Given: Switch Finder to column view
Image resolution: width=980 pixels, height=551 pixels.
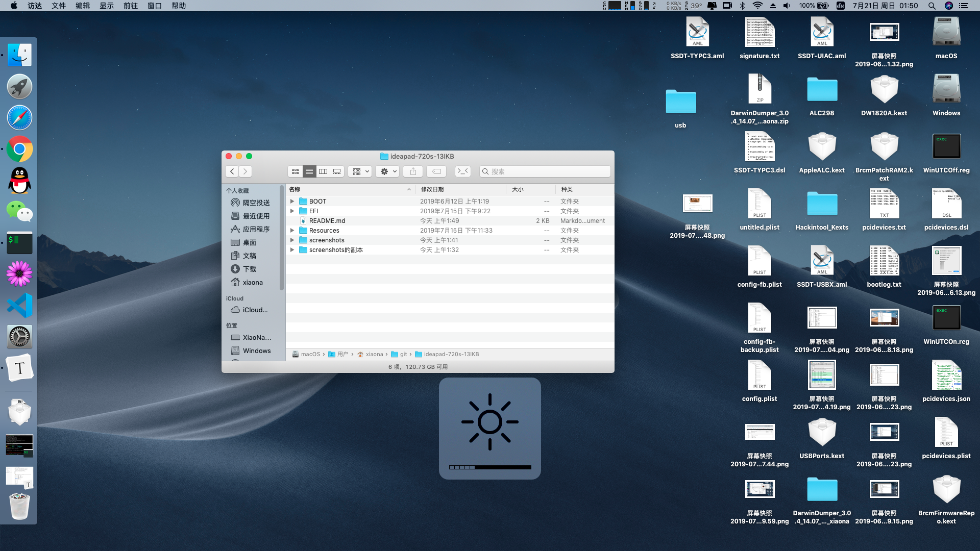Looking at the screenshot, I should (323, 171).
